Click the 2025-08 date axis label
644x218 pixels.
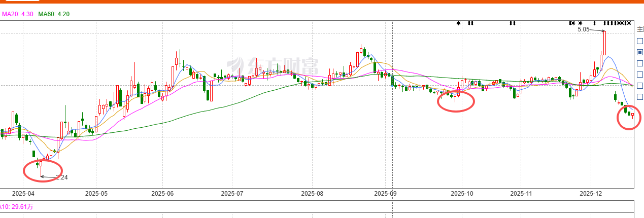[x=312, y=193]
